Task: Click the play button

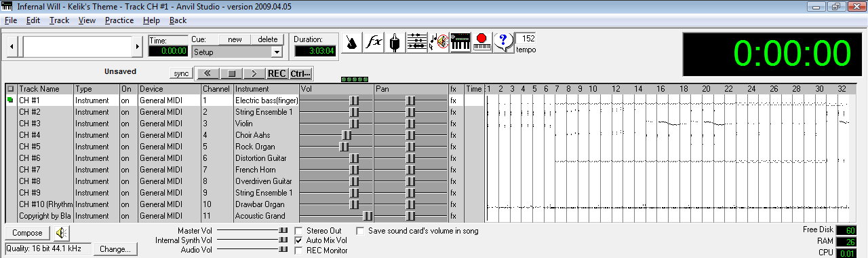Action: (254, 73)
